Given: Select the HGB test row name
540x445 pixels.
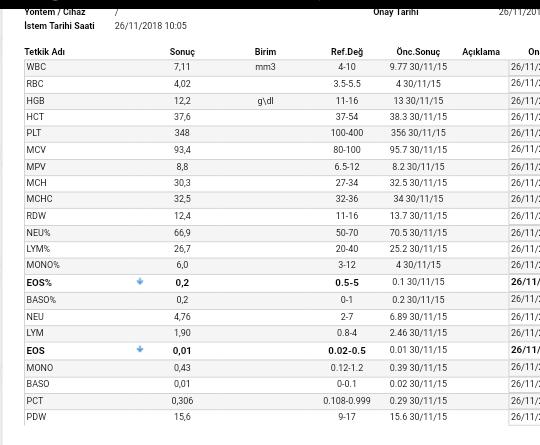Looking at the screenshot, I should click(35, 101).
